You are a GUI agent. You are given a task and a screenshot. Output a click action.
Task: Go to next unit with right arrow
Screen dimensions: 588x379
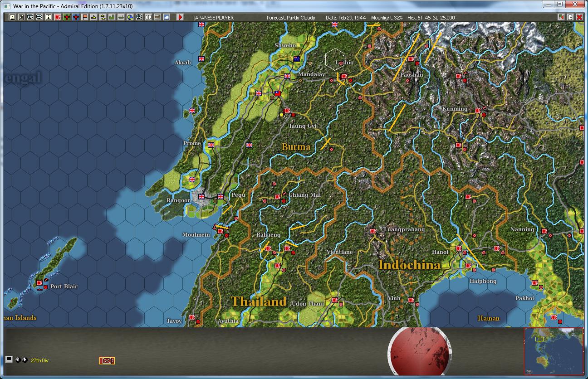tap(25, 360)
